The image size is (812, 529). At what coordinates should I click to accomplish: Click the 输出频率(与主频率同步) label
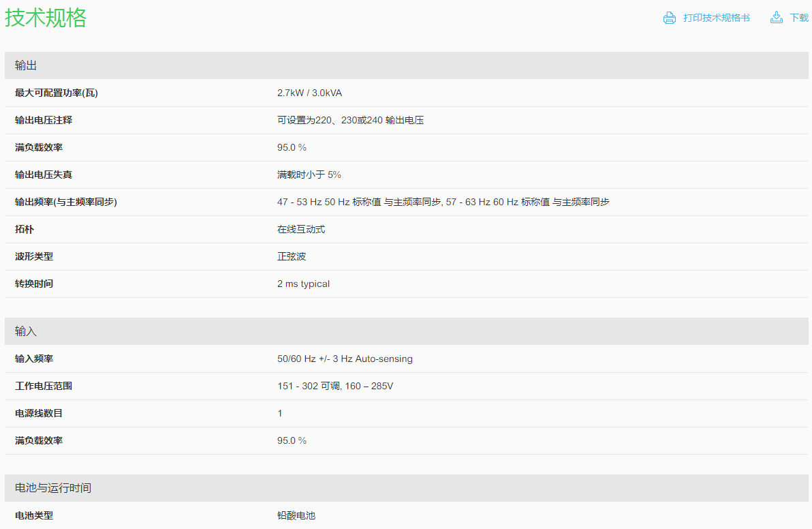(x=66, y=202)
